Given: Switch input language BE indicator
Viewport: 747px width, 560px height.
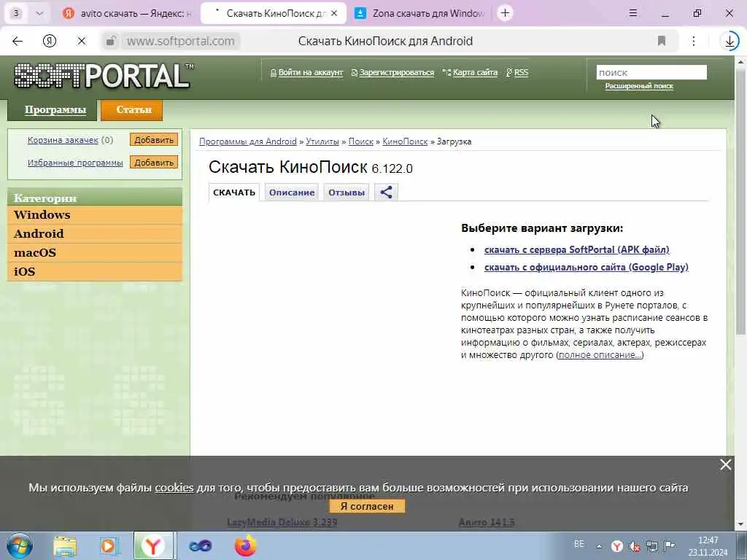Looking at the screenshot, I should [x=578, y=544].
